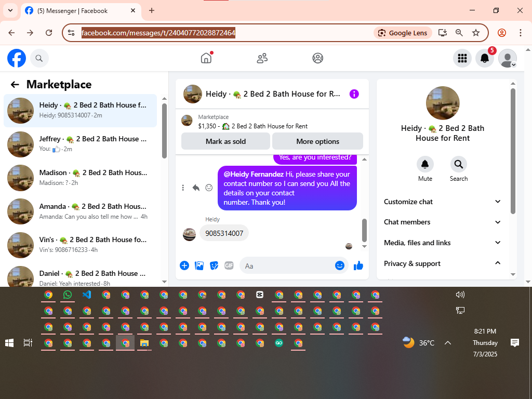Open Task View in taskbar
Viewport: 532px width, 399px height.
(28, 343)
